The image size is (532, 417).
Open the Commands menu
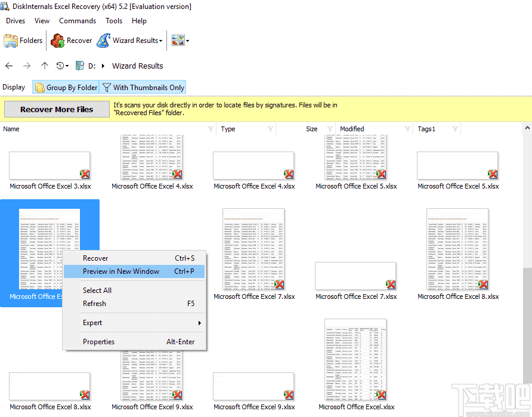78,21
